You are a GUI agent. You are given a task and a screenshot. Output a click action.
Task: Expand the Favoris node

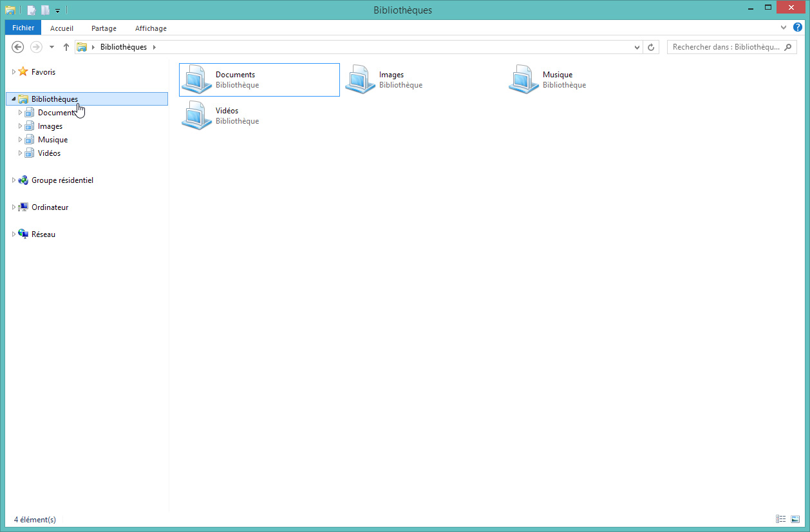tap(14, 72)
